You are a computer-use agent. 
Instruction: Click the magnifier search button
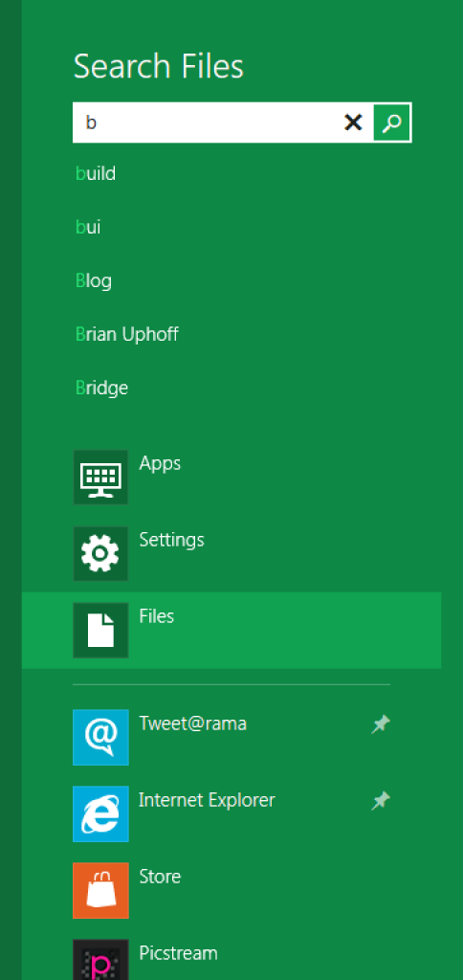pos(392,122)
